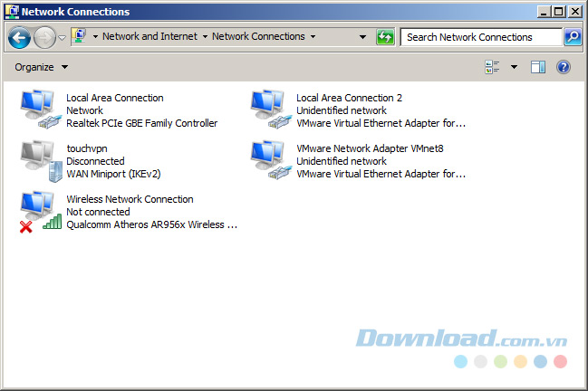Open Help with the question mark icon
Screen dimensions: 588x391
564,67
